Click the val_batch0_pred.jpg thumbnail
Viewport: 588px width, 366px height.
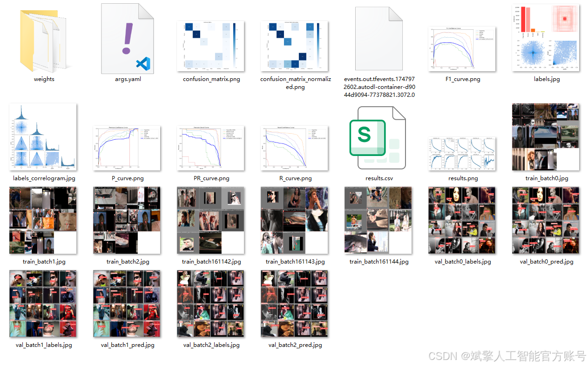pos(546,220)
